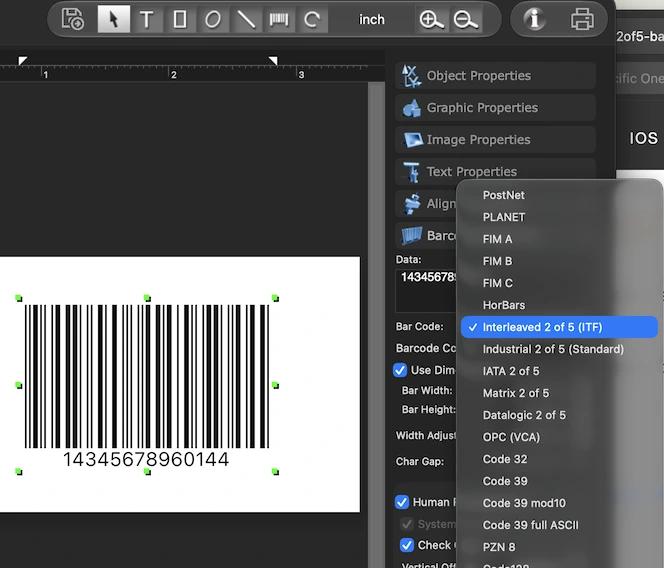Image resolution: width=664 pixels, height=568 pixels.
Task: Click the zoom in magnifier
Action: pos(431,19)
